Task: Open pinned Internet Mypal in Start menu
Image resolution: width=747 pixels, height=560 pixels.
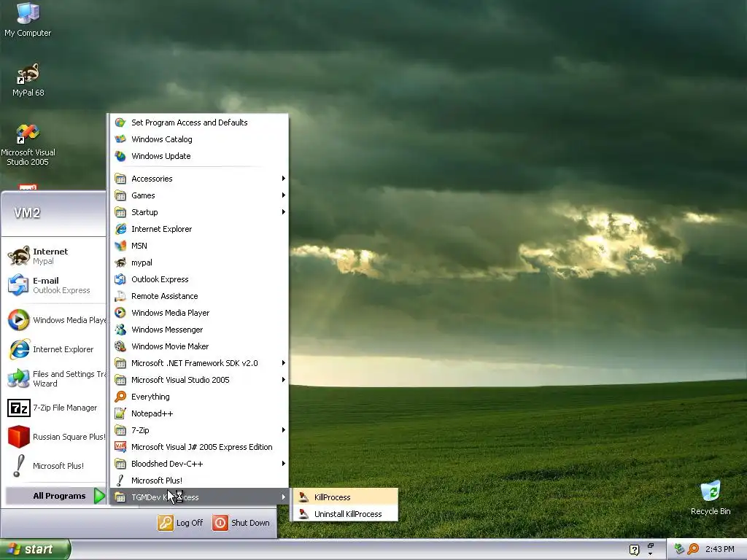Action: coord(54,256)
